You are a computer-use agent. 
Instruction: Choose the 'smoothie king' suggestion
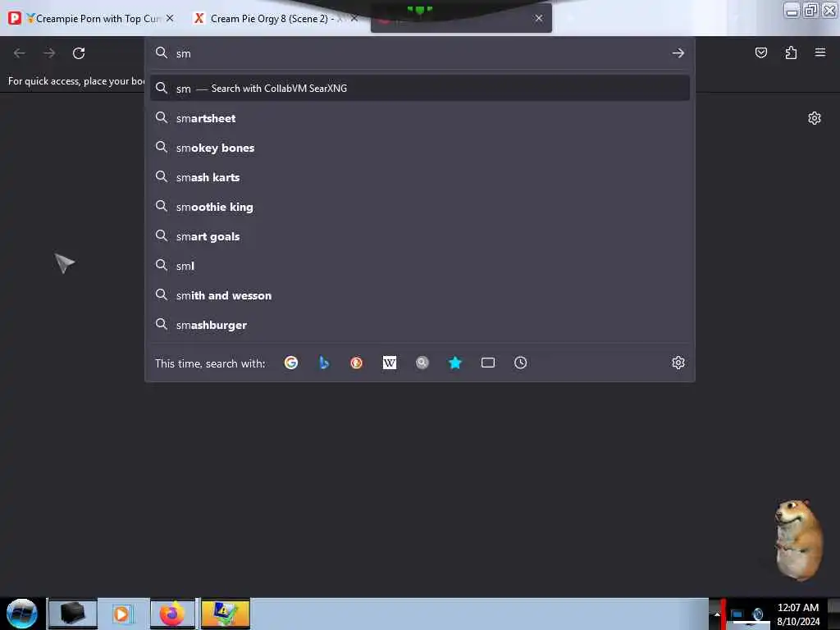coord(420,207)
